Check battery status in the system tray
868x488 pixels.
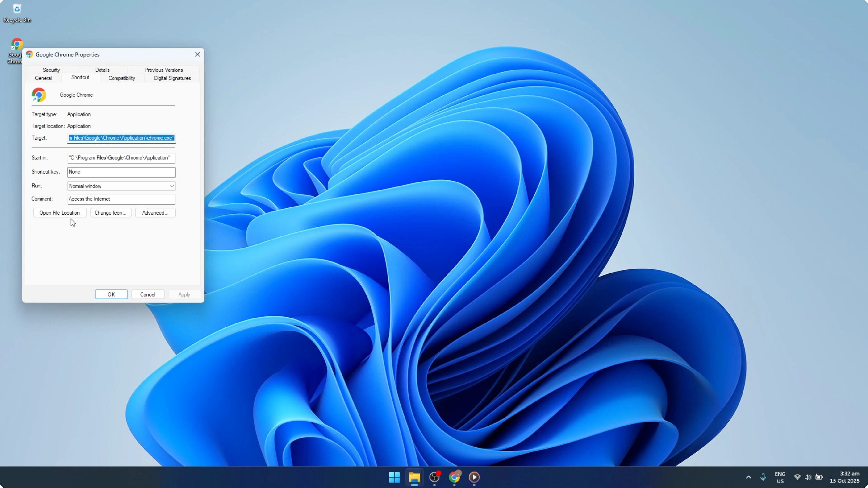[819, 477]
